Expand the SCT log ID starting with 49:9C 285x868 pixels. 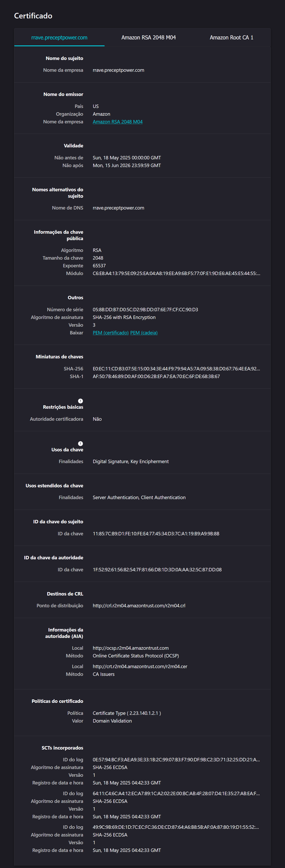point(176,827)
